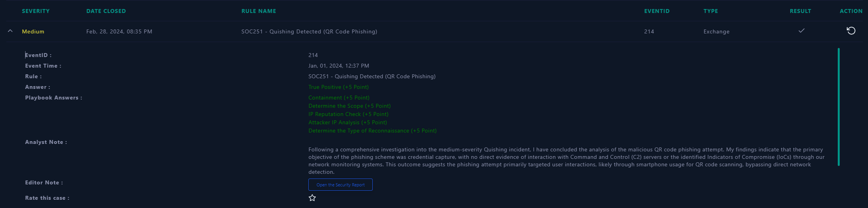Click the Attacker IP Analysis answer
The image size is (868, 208).
click(348, 122)
